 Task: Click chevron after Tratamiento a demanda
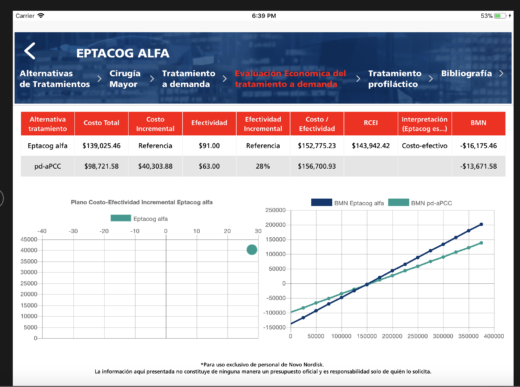coord(225,79)
